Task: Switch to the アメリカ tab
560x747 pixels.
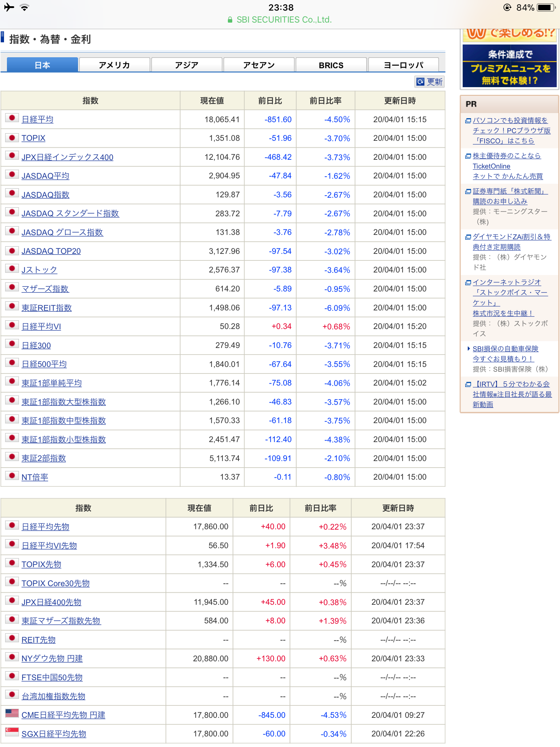Action: pos(114,65)
